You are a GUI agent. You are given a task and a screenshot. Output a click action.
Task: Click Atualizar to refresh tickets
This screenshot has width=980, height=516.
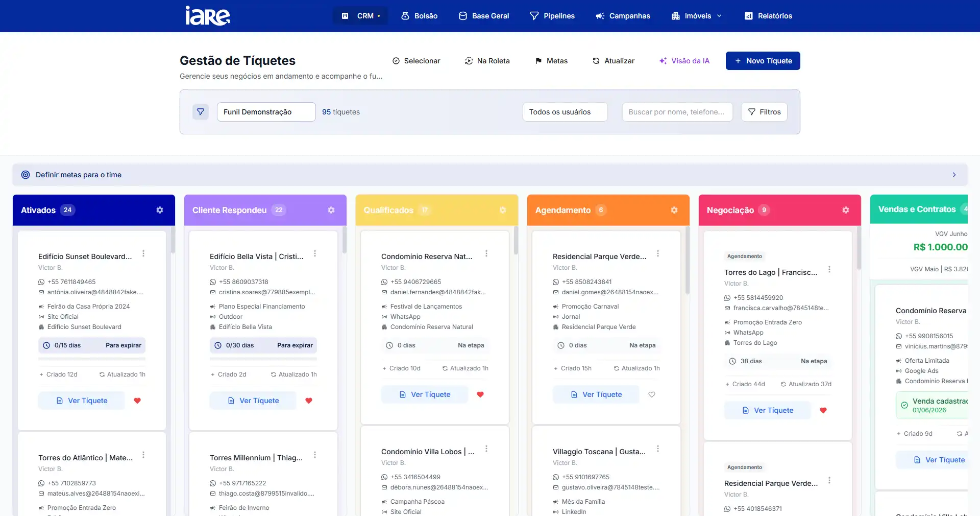click(614, 61)
